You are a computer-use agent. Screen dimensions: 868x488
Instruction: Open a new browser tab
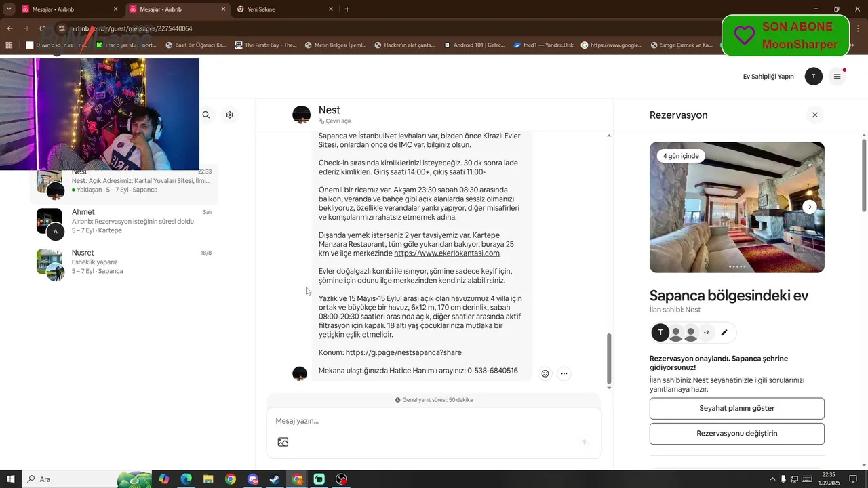point(347,9)
